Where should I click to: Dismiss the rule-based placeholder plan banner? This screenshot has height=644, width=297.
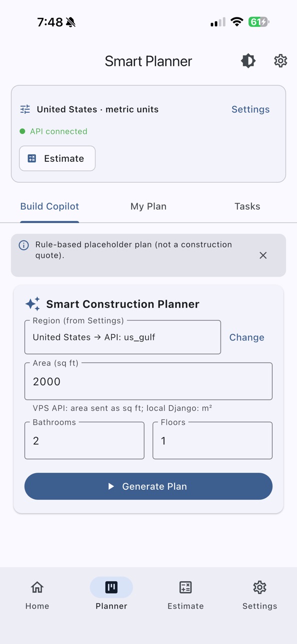pyautogui.click(x=263, y=255)
